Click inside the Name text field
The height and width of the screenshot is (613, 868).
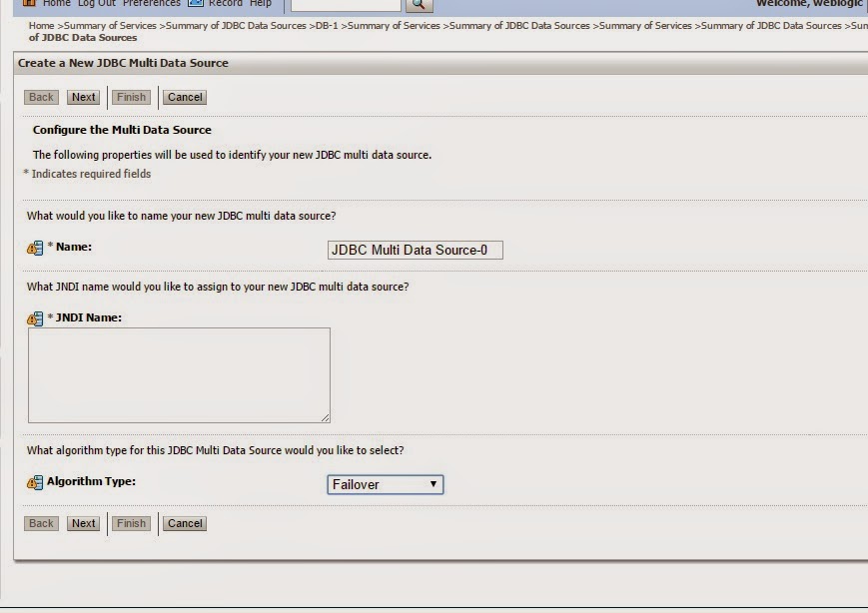click(x=416, y=250)
